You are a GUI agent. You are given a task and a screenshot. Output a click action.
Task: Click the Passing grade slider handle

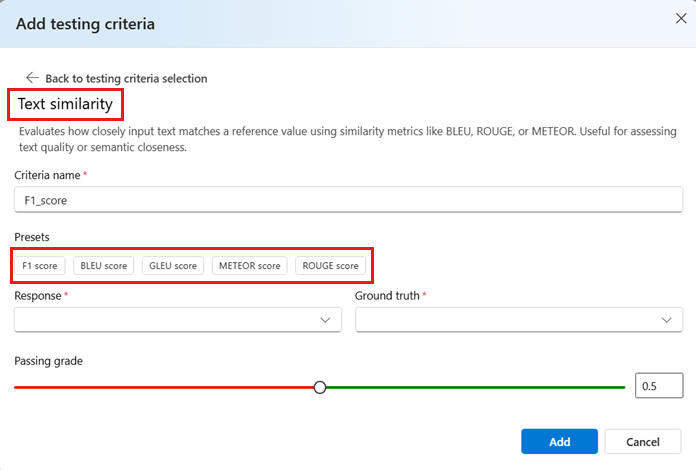pos(320,387)
